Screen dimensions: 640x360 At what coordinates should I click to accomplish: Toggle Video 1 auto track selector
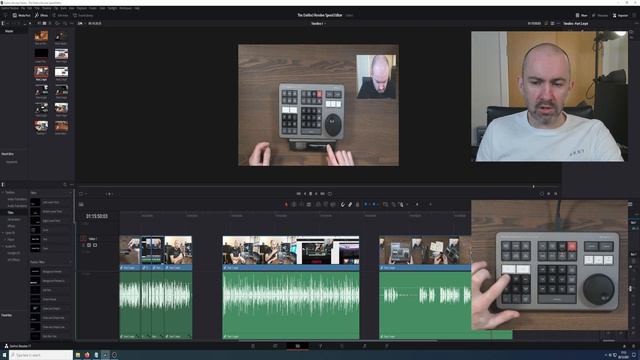[89, 245]
